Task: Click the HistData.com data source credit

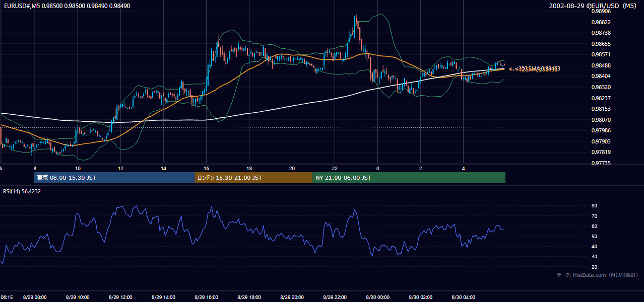Action: coord(598,275)
